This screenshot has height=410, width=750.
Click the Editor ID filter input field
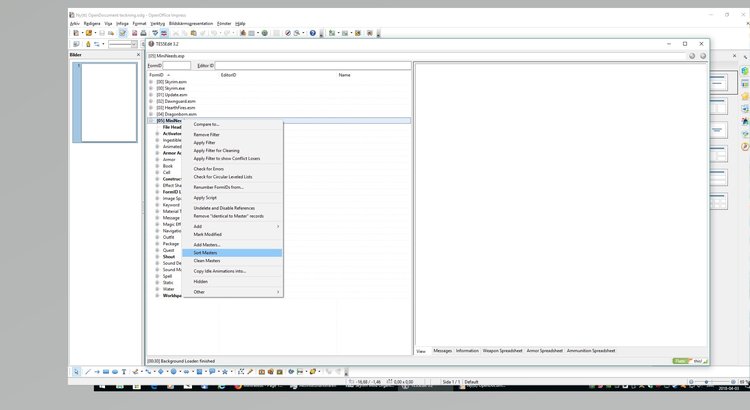click(313, 66)
